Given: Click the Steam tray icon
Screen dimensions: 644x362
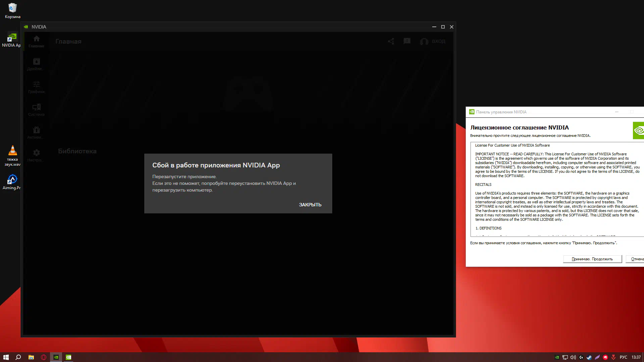Looking at the screenshot, I should click(x=589, y=357).
